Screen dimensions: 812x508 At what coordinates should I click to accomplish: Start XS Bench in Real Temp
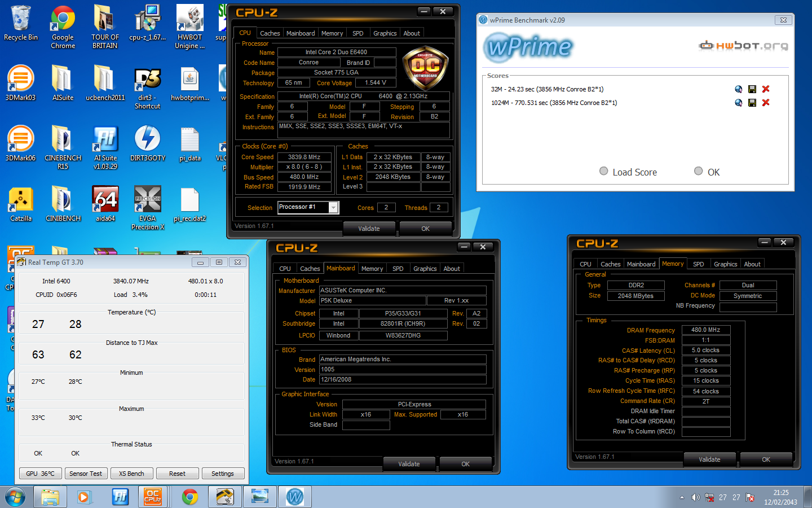131,474
